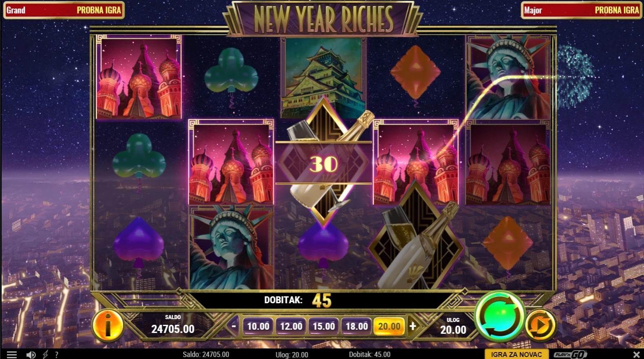Screen dimensions: 644x359
Task: Mute the game sound speaker icon
Action: point(31,355)
